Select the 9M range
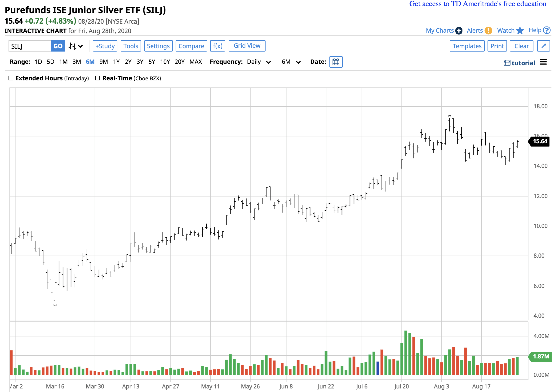 [103, 62]
